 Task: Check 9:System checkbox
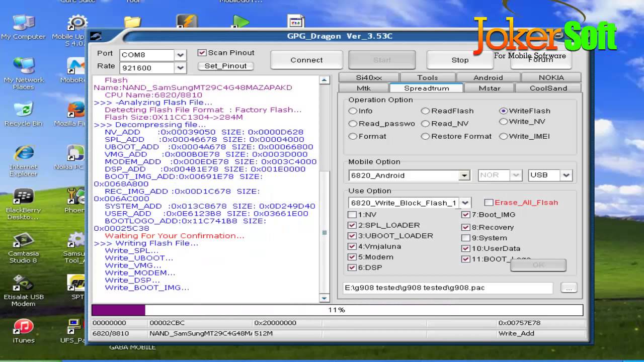tap(465, 238)
